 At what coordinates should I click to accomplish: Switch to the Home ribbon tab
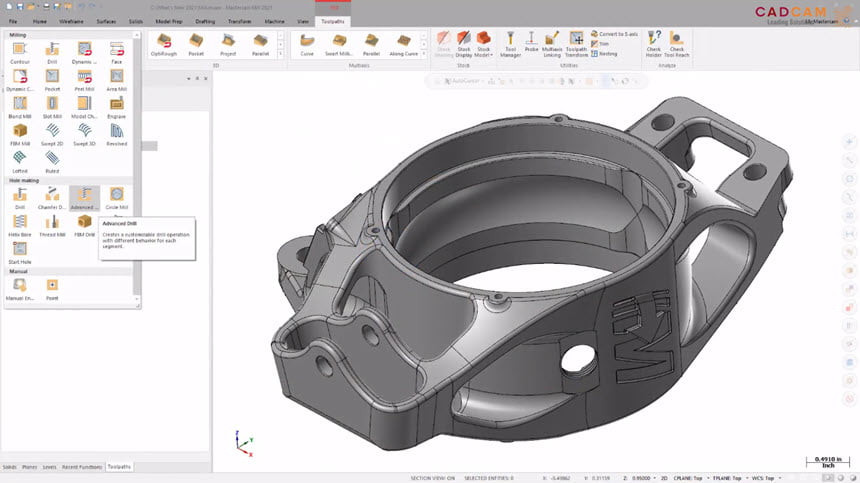pos(39,21)
